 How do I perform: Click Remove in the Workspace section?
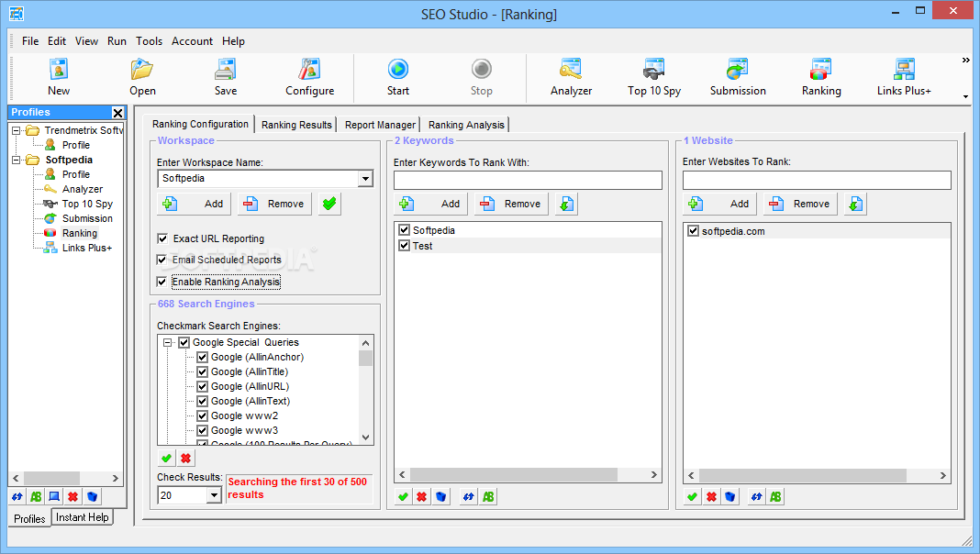coord(274,204)
